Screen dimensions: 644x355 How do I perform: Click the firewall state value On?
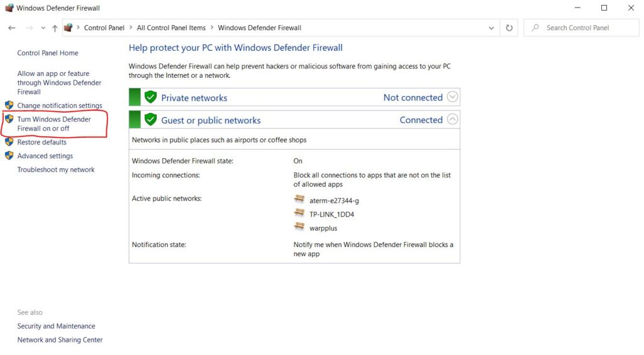click(297, 161)
